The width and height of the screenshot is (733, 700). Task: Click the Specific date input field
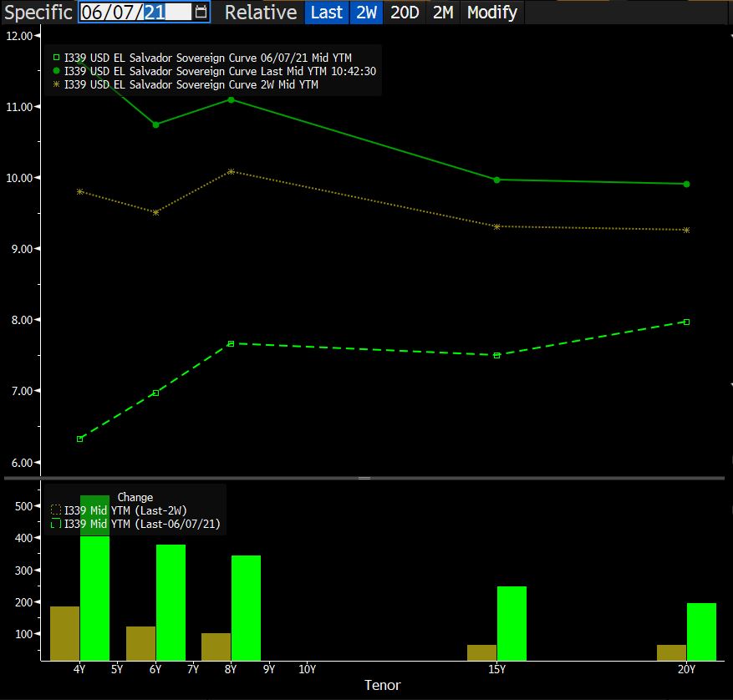(x=134, y=13)
